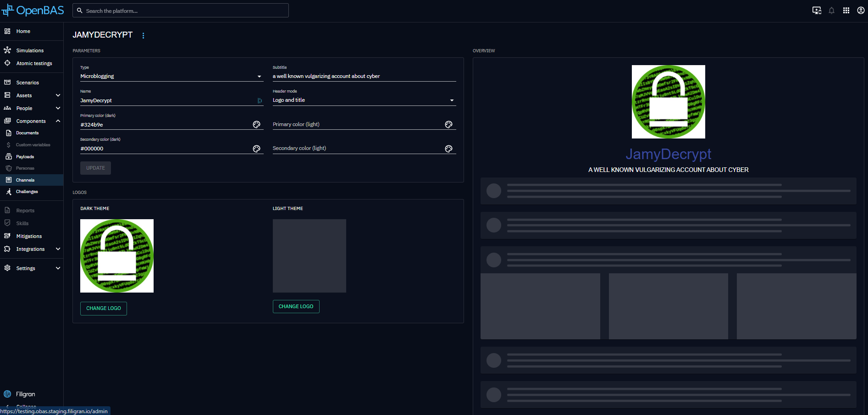Open the Primary color (dark) palette picker
The image size is (868, 415).
pyautogui.click(x=256, y=124)
